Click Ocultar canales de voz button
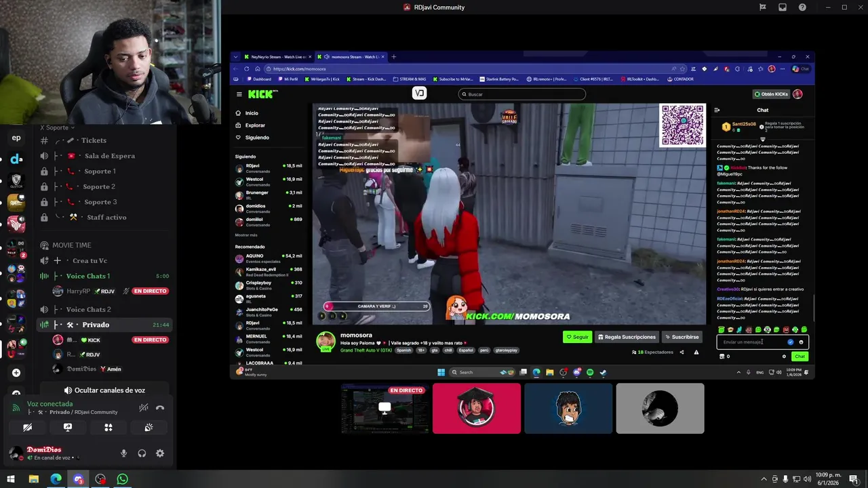 click(x=104, y=390)
